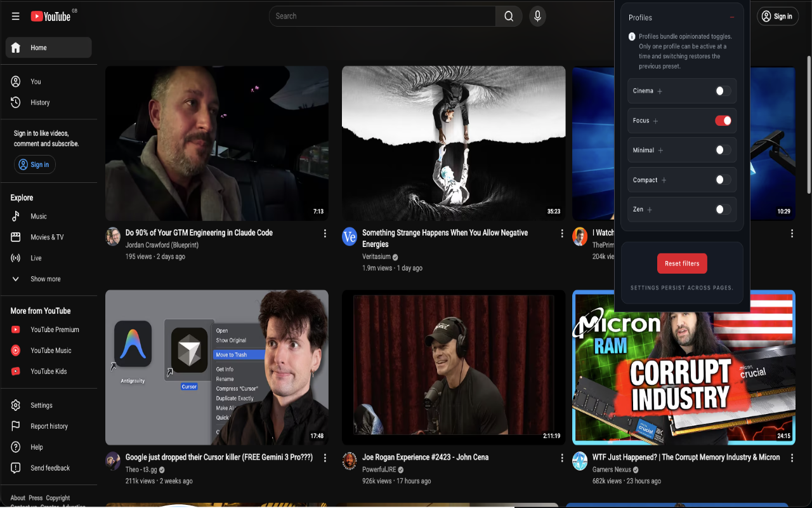The width and height of the screenshot is (812, 508).
Task: Click the sidebar Sign in button
Action: coord(35,164)
